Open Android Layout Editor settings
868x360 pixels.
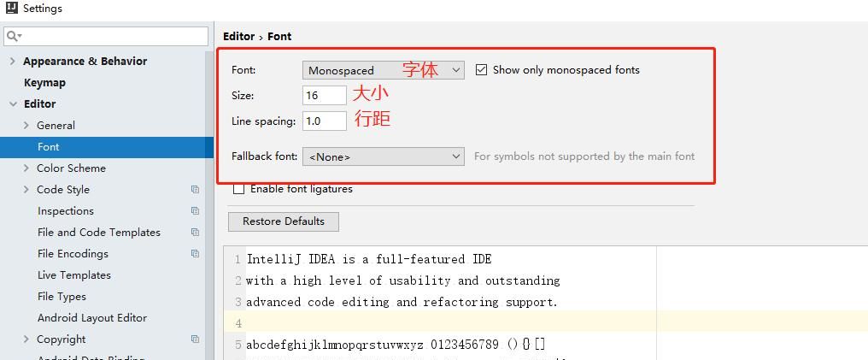[92, 318]
